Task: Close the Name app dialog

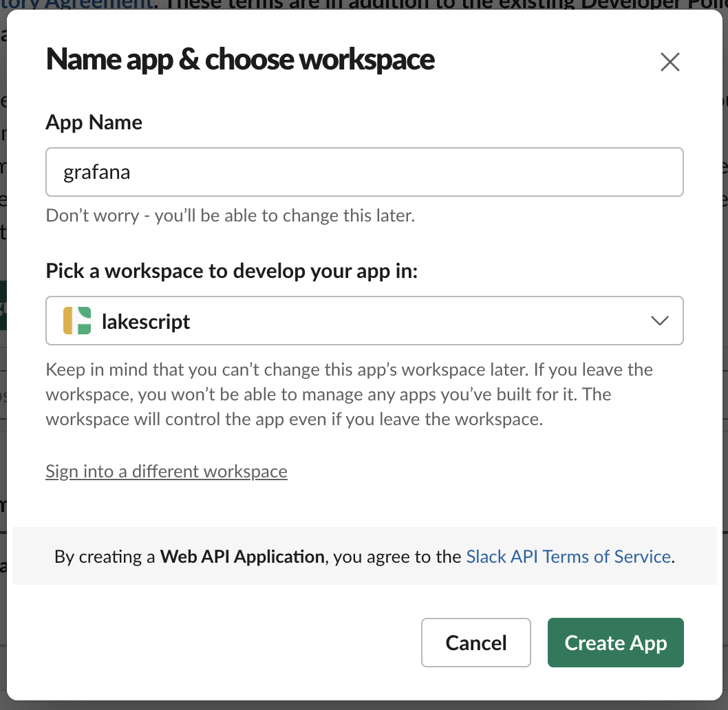Action: [x=670, y=62]
